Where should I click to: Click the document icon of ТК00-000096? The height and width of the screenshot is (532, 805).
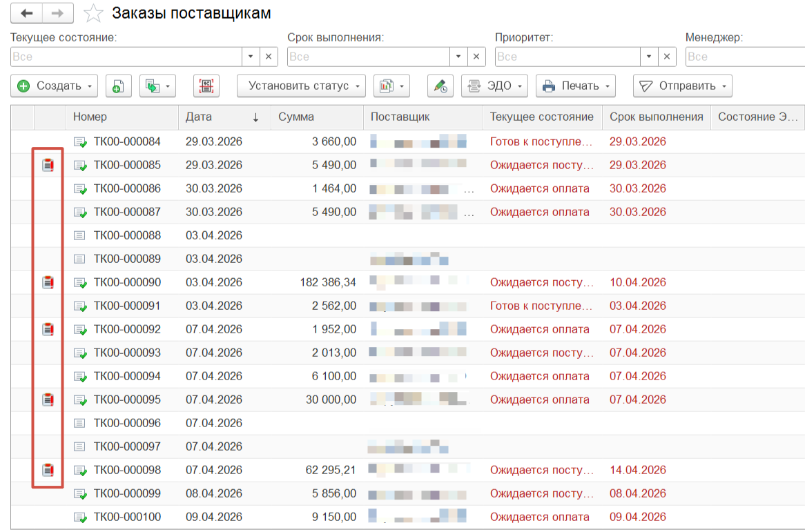[x=79, y=423]
